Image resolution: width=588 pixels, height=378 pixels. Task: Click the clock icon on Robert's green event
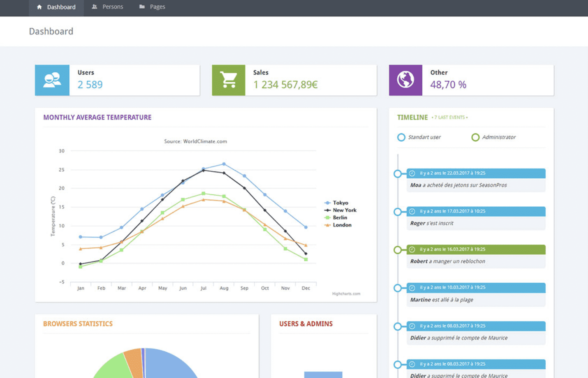click(412, 249)
